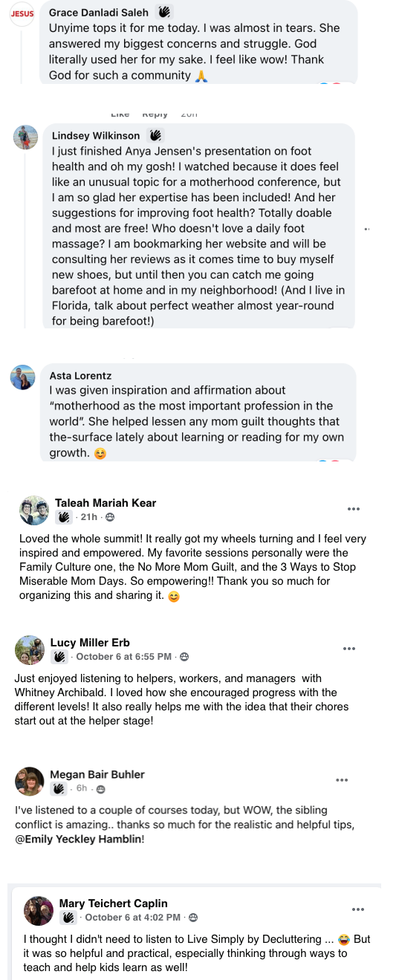Open the tagged Emily Yeckley Hamblin profile link
399x980 pixels.
tap(79, 839)
